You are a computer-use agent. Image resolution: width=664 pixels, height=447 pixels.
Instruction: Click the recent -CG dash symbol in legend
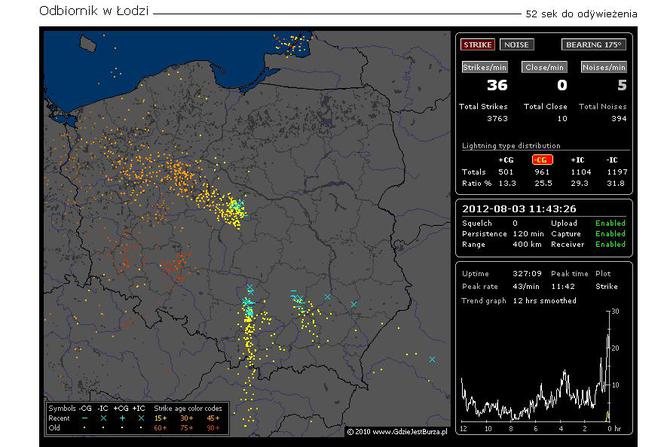coord(85,418)
